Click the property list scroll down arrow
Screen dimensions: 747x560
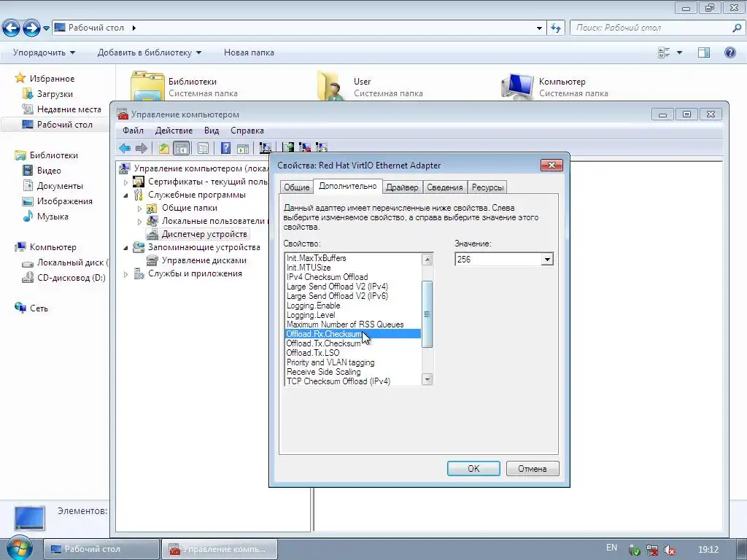pyautogui.click(x=427, y=379)
